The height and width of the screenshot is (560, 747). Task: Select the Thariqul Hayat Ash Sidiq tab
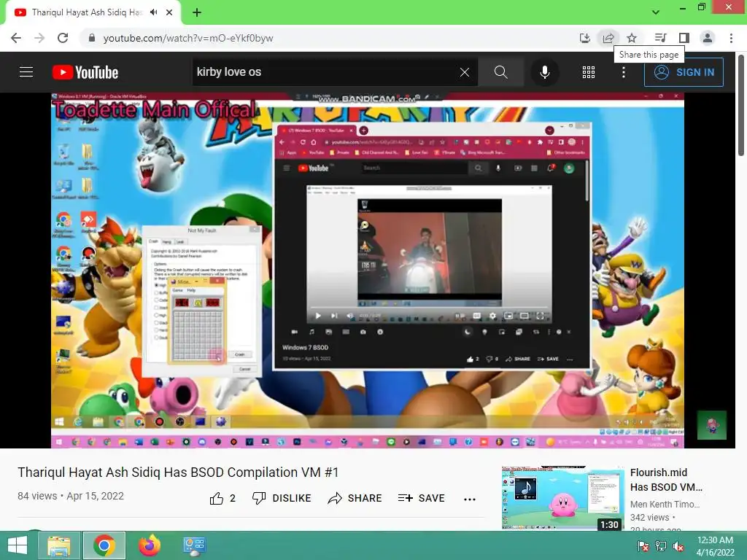click(x=93, y=13)
